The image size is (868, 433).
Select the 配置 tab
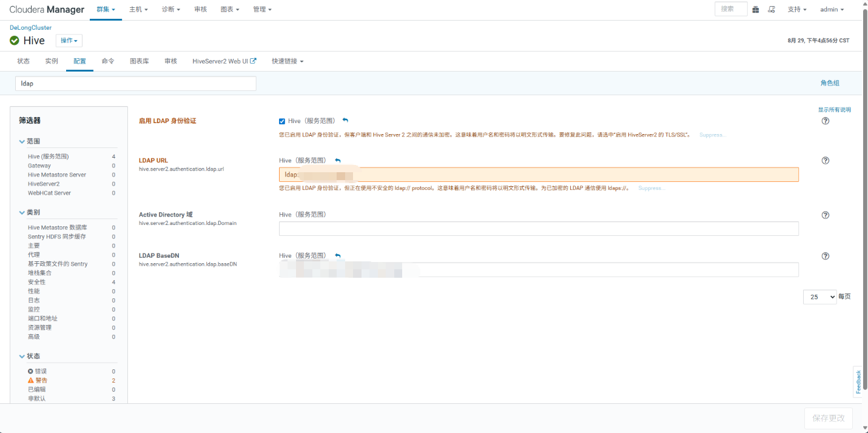[80, 61]
